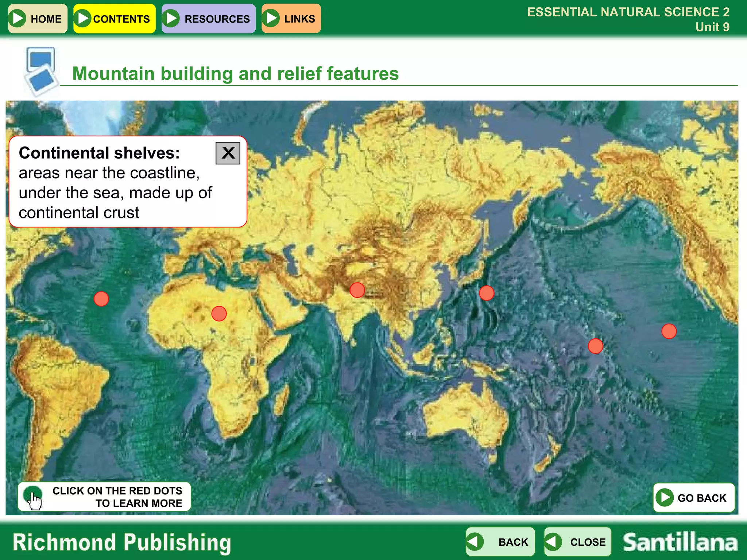Click the red dot on the Himalayas
Screen dimensions: 747x560
pos(357,290)
